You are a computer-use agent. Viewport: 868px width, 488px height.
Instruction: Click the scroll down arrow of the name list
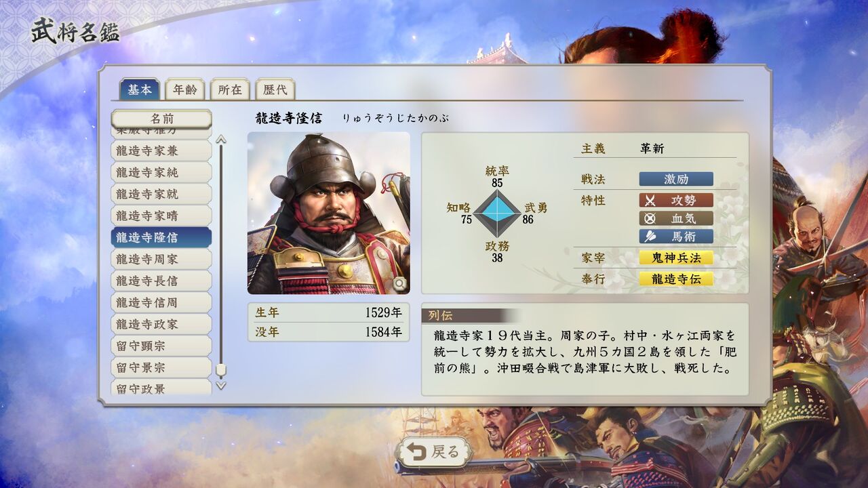(x=220, y=385)
